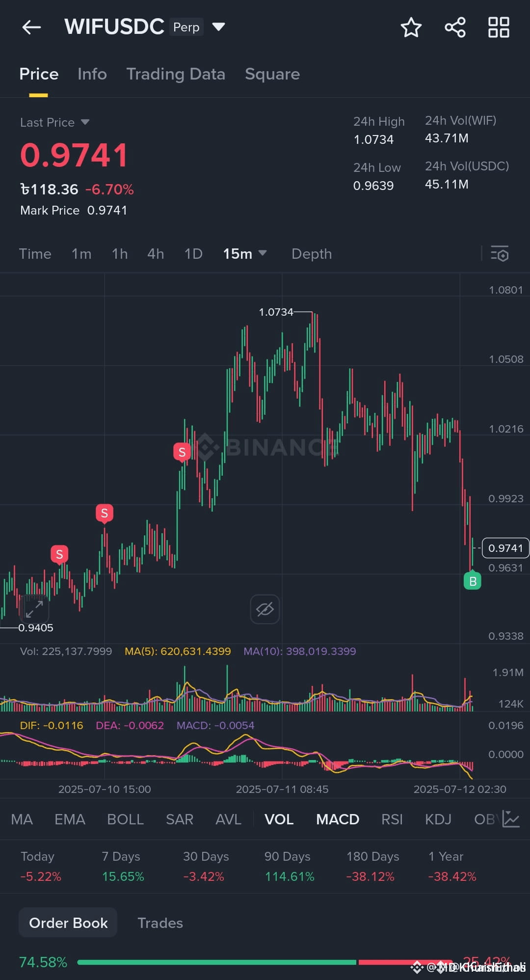Select the 1D interval

pos(193,254)
